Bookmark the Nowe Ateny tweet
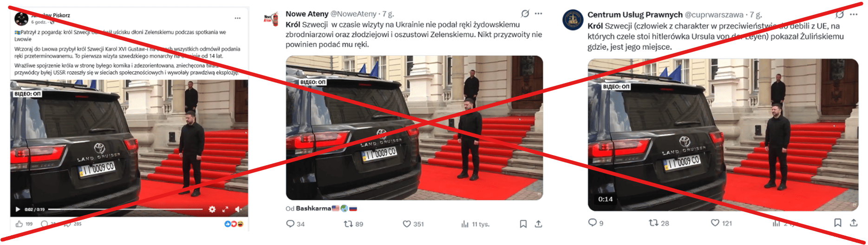 (x=523, y=224)
